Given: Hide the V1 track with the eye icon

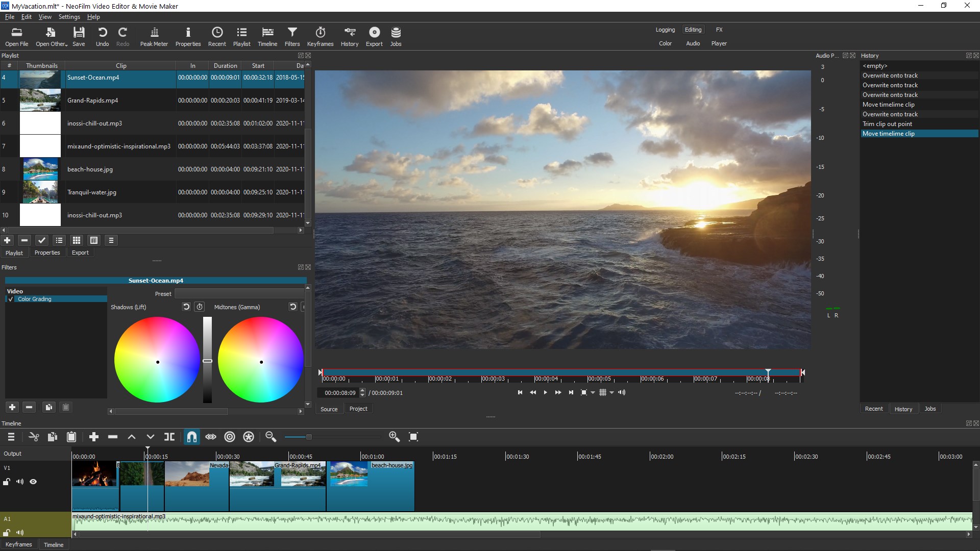Looking at the screenshot, I should [x=33, y=482].
